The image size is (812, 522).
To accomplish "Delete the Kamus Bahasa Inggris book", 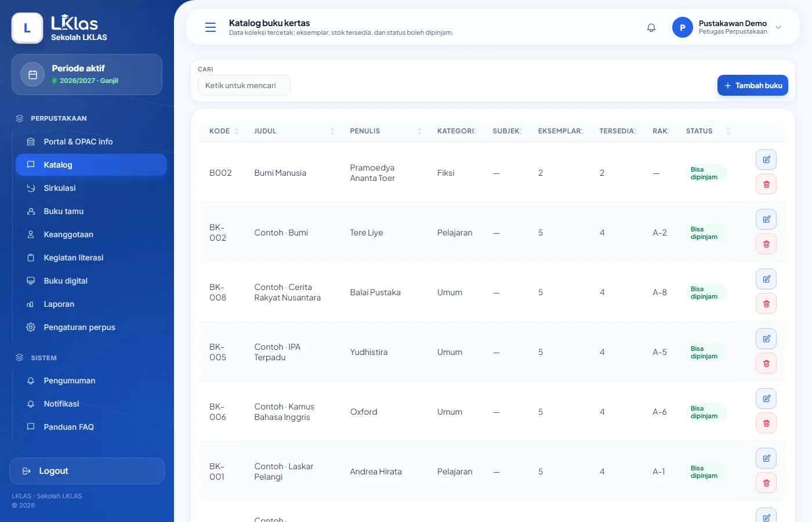I will [766, 423].
